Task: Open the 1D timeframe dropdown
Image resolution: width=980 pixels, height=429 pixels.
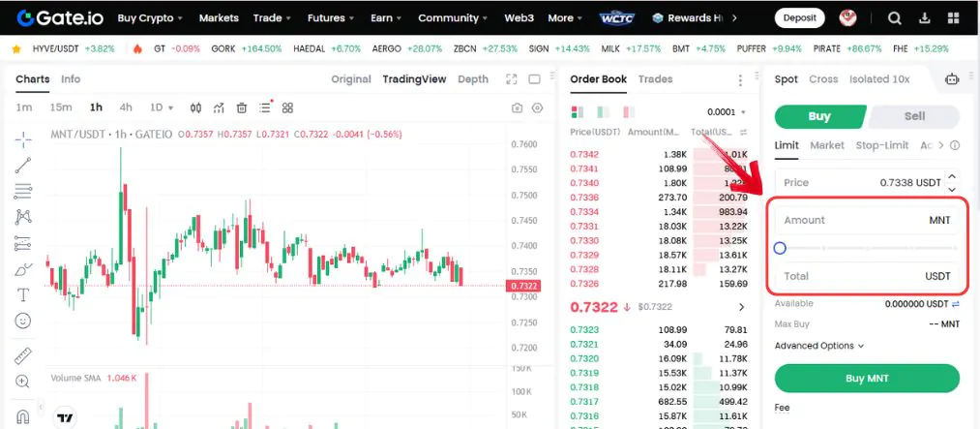Action: (x=162, y=107)
